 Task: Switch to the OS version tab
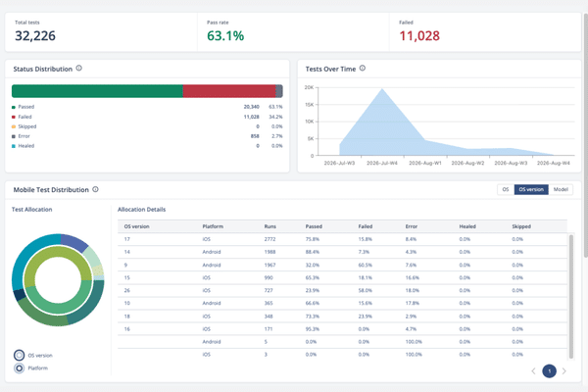pos(531,189)
